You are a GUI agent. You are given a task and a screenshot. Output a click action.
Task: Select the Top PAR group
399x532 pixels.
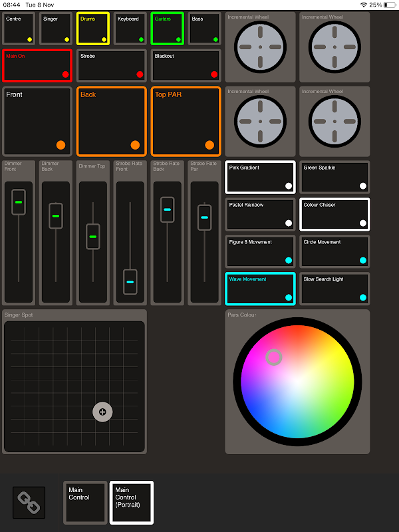point(186,122)
